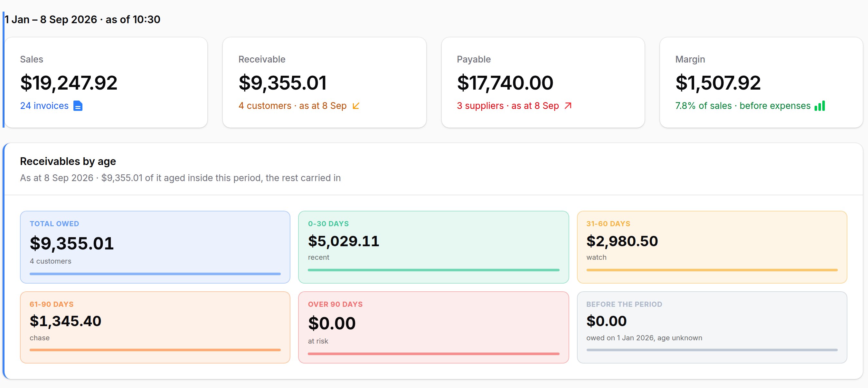This screenshot has height=388, width=868.
Task: Open the 24 invoices link
Action: click(44, 106)
